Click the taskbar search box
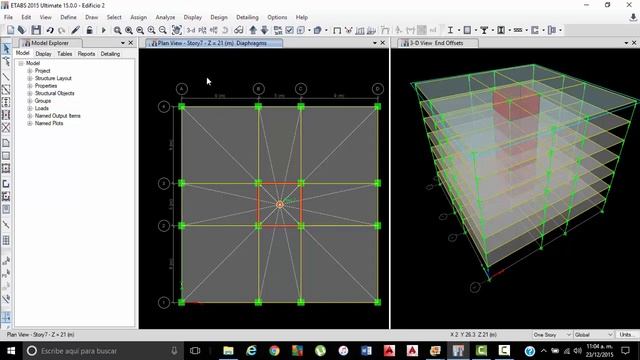Image resolution: width=640 pixels, height=360 pixels. (102, 351)
